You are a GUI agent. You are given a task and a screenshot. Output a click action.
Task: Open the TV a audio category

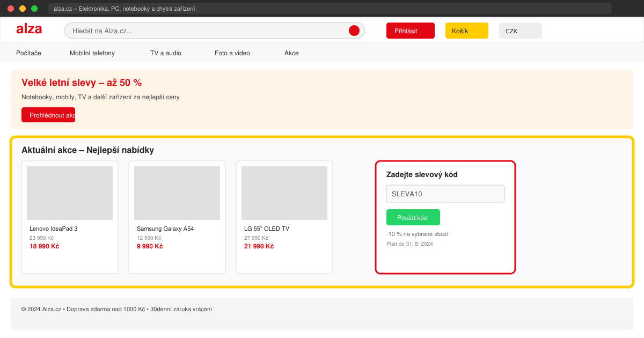(166, 53)
